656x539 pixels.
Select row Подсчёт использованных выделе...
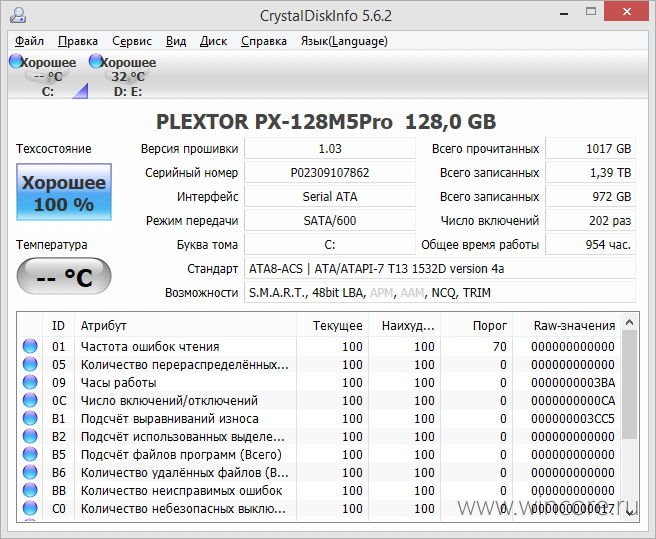(320, 436)
